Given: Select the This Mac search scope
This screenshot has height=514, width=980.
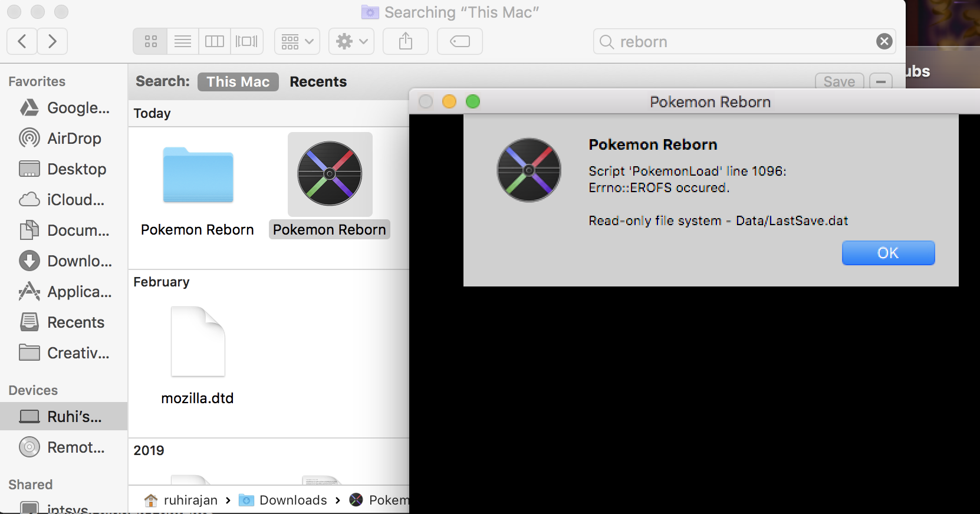Looking at the screenshot, I should point(238,82).
